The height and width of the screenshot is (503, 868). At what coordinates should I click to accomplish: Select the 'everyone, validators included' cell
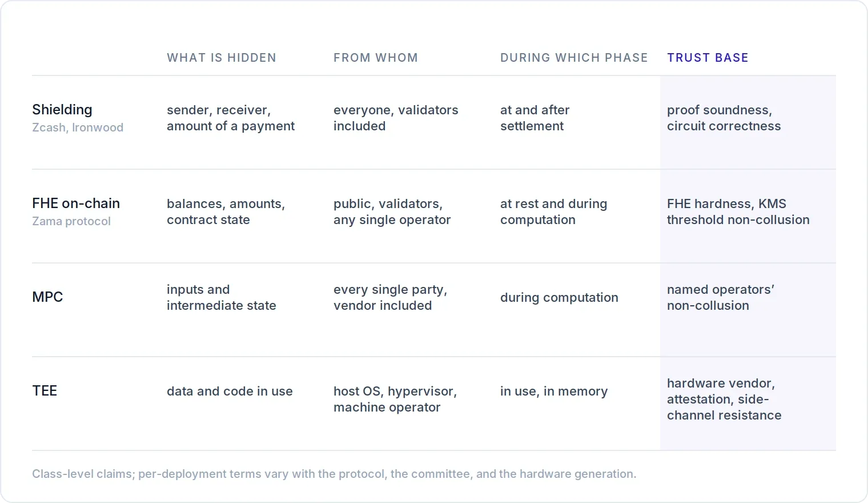[x=396, y=118]
